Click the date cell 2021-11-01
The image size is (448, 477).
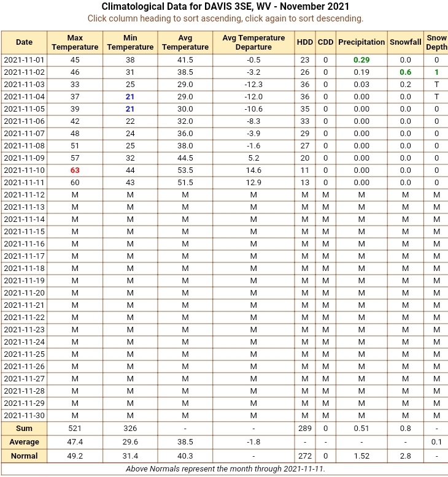(x=24, y=60)
